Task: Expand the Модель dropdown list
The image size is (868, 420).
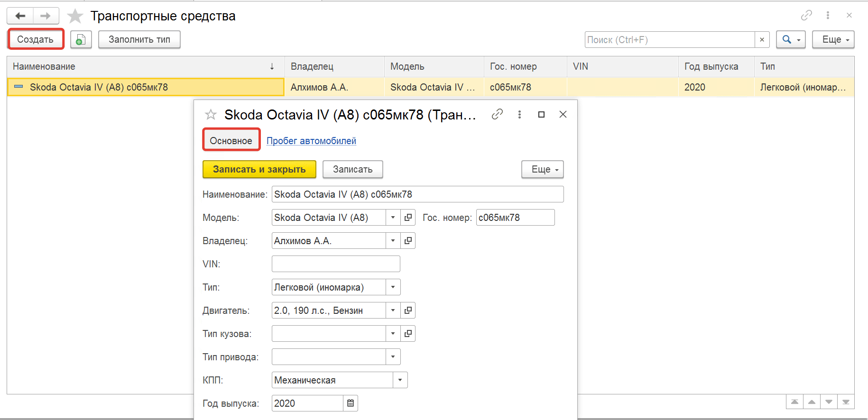Action: pos(393,218)
